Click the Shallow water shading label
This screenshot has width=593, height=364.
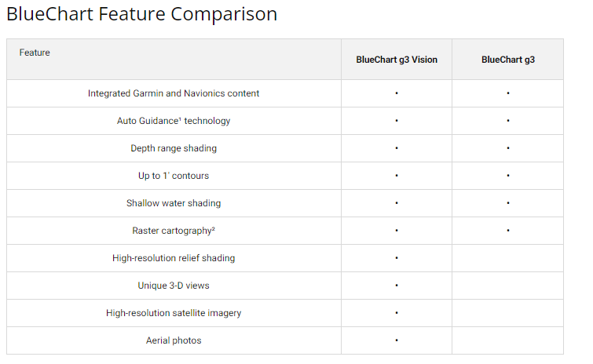point(174,203)
